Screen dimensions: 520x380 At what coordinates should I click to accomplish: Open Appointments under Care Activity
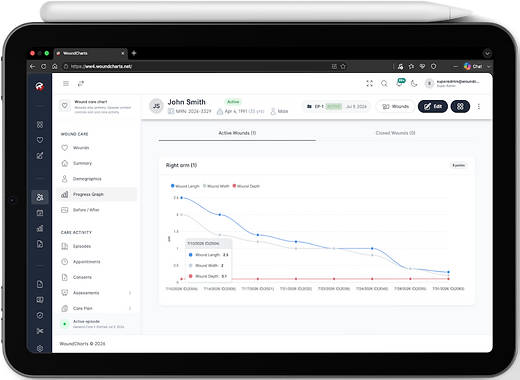[97, 262]
